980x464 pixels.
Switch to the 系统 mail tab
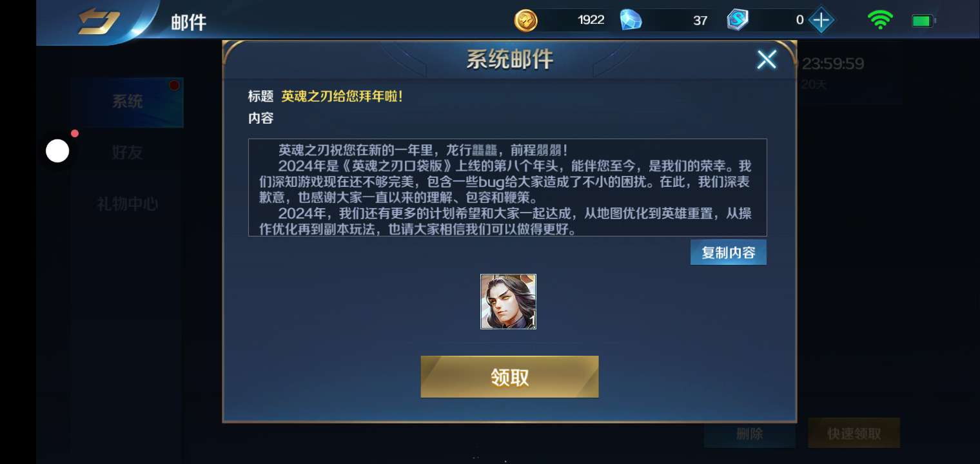tap(127, 102)
